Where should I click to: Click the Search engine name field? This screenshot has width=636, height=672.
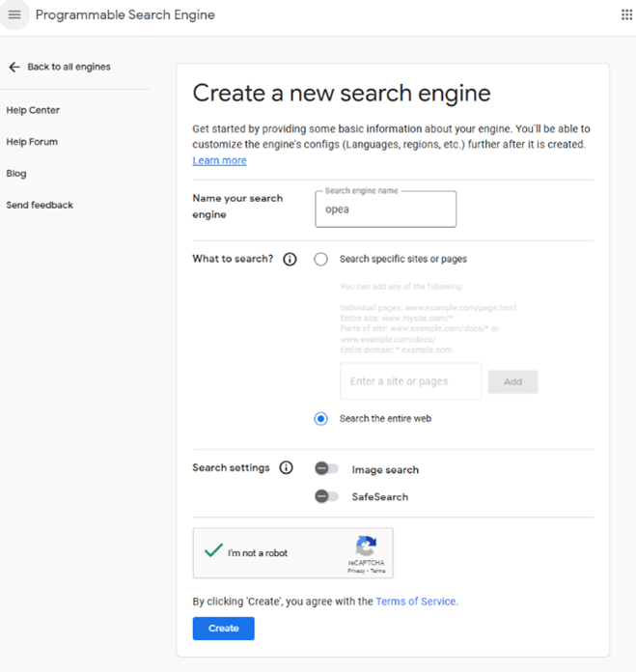pos(385,210)
